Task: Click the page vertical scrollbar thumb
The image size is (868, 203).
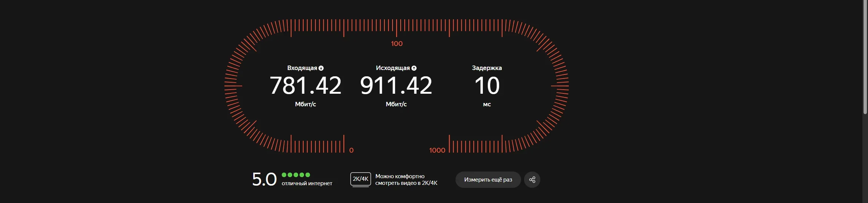Action: (865, 57)
